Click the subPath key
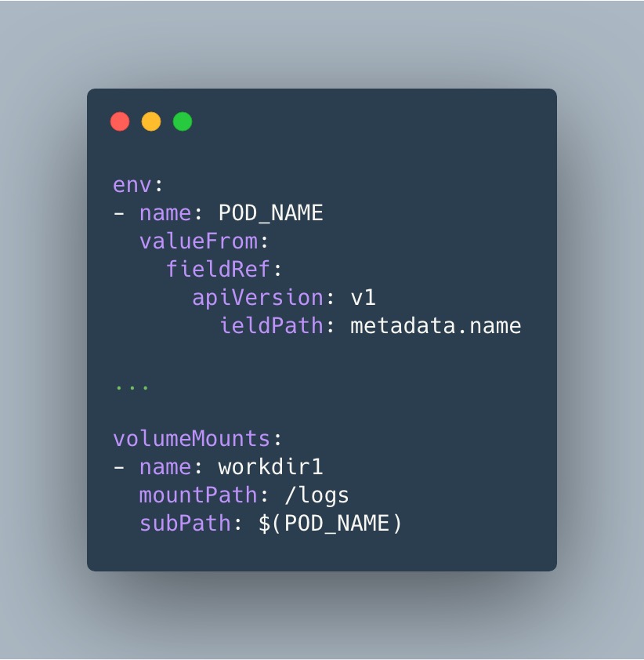 click(x=185, y=524)
